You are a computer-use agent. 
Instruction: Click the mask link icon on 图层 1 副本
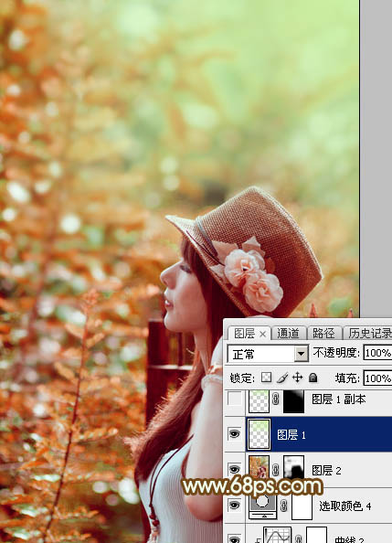[x=276, y=399]
